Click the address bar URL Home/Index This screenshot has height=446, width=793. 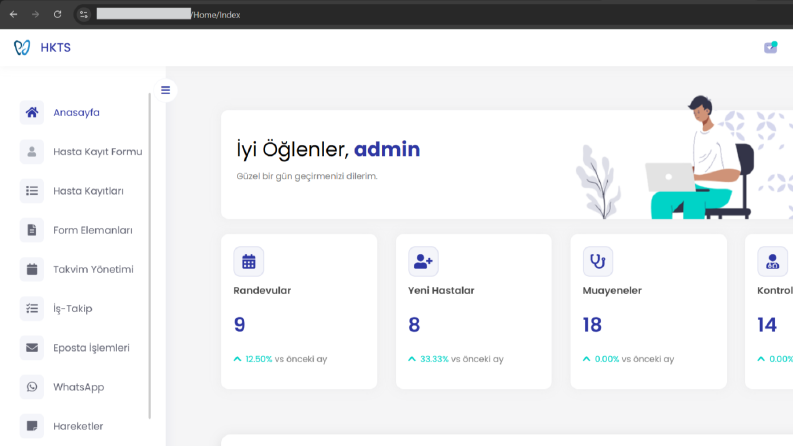[x=216, y=15]
